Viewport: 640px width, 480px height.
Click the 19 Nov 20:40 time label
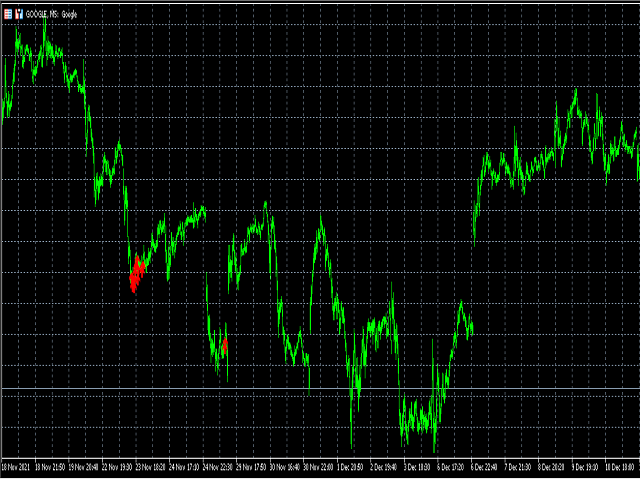click(x=85, y=467)
